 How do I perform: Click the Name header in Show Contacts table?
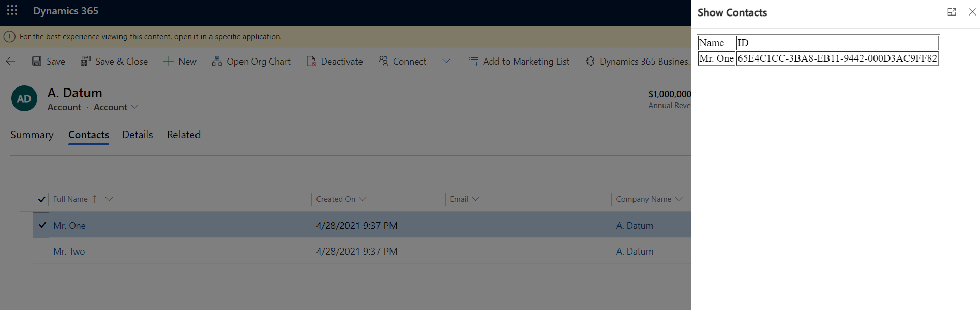[x=716, y=43]
